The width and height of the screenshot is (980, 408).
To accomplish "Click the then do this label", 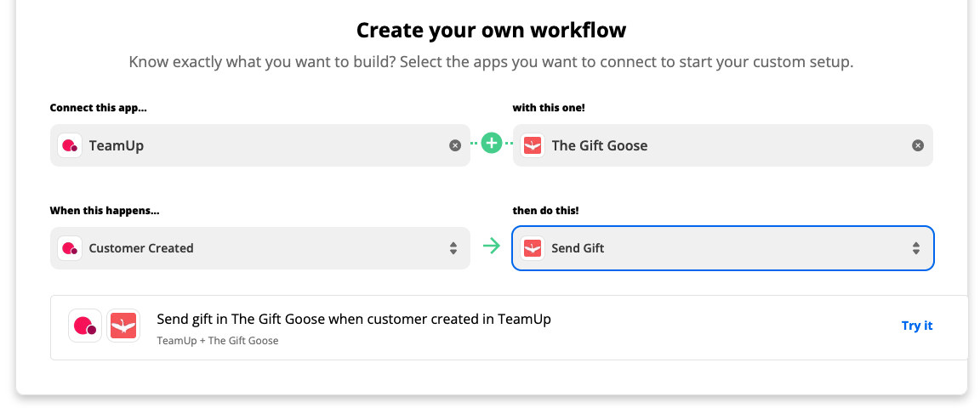I will coord(545,211).
